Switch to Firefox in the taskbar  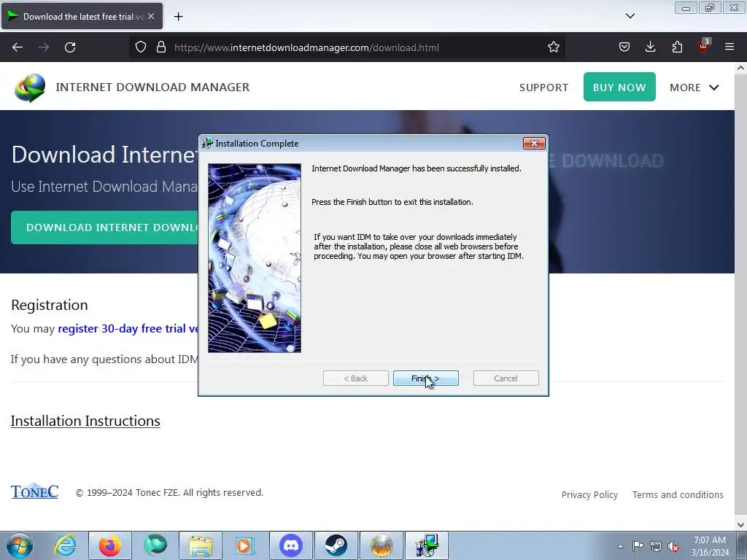coord(110,545)
